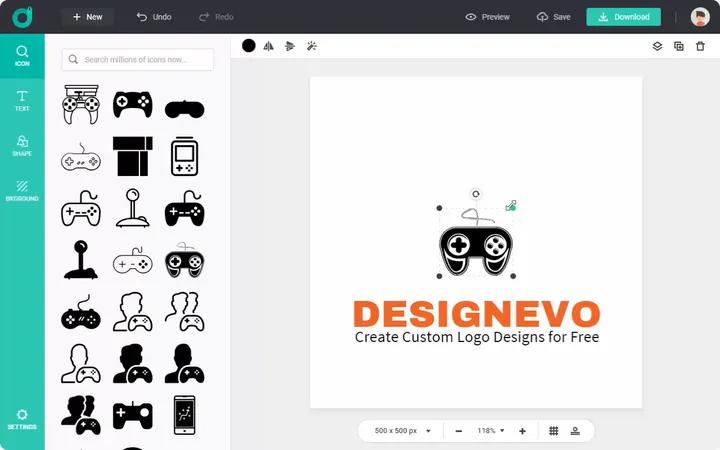Choose the solid bald user with gamepad icon
Image resolution: width=720 pixels, height=450 pixels.
click(x=185, y=363)
